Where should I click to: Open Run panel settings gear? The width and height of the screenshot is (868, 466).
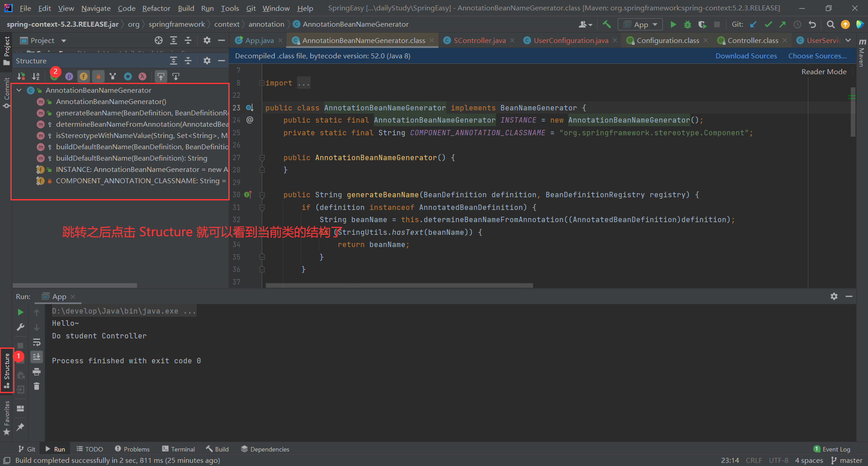[x=834, y=296]
